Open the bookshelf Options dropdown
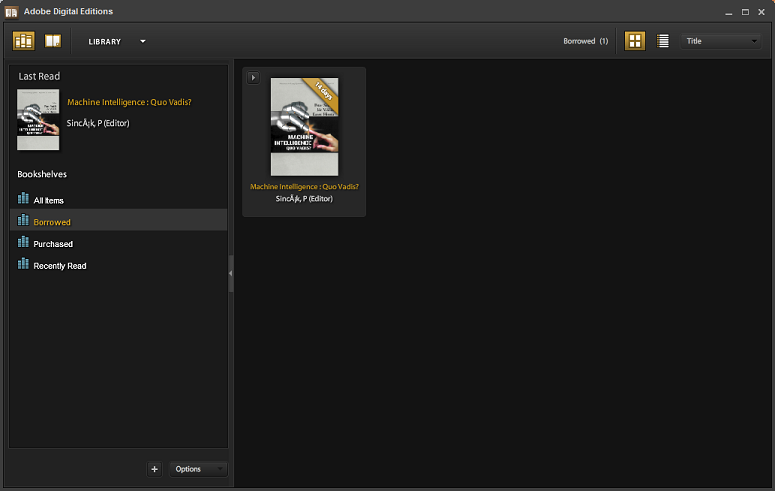This screenshot has width=775, height=491. (198, 469)
